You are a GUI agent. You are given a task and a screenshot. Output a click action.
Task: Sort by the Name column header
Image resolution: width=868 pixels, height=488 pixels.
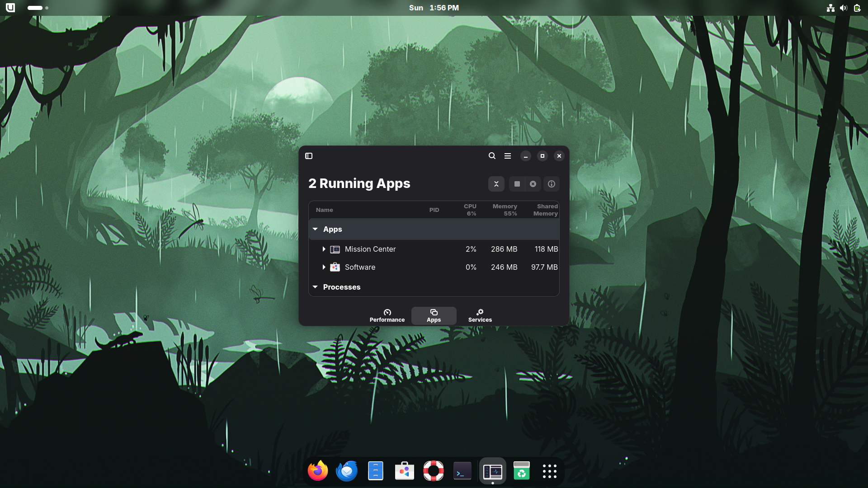click(324, 210)
